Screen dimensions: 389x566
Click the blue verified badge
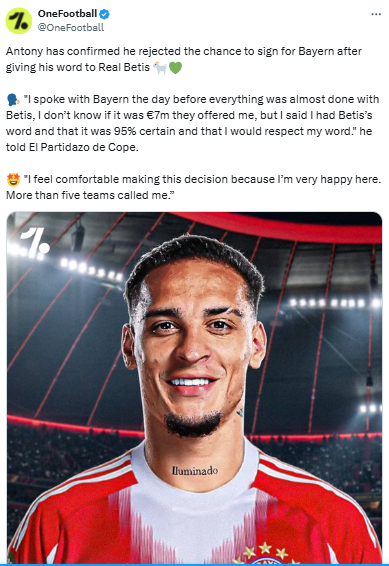(x=105, y=14)
